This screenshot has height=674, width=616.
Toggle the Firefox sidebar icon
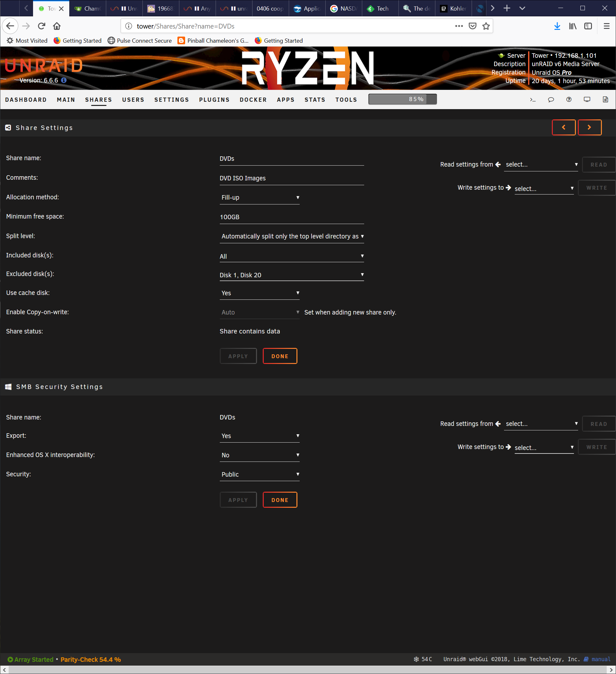[x=588, y=26]
